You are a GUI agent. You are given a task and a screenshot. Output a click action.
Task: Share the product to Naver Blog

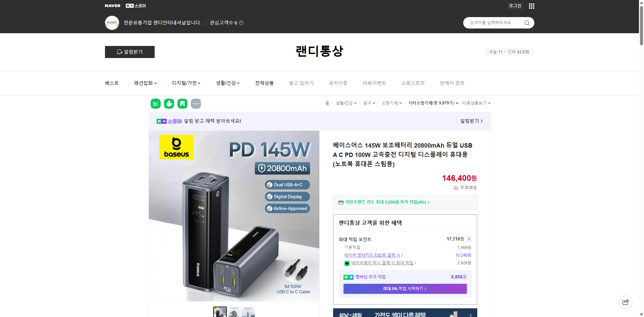tap(155, 104)
